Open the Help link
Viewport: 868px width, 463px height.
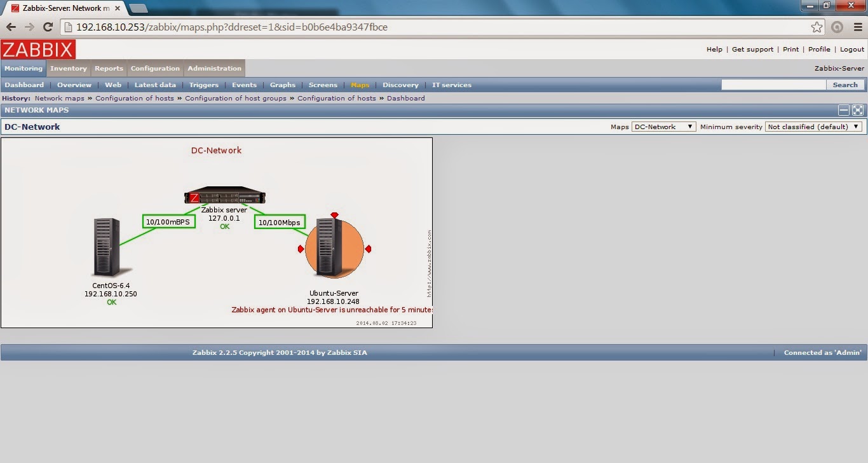tap(714, 50)
